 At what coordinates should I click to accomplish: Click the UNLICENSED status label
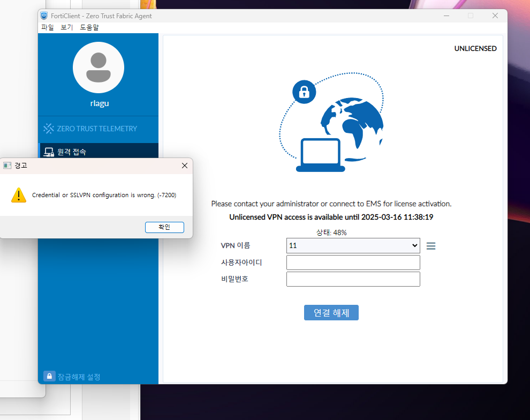(x=475, y=49)
